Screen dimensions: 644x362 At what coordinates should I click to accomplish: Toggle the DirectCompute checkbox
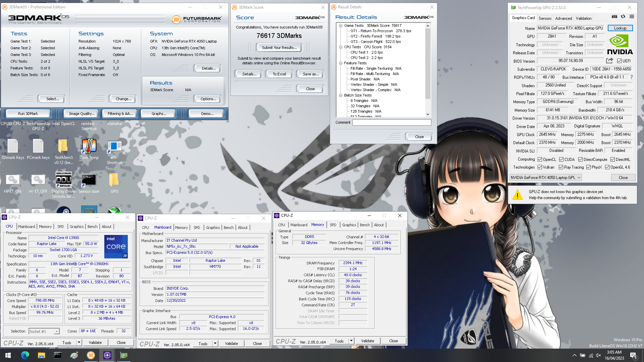click(x=580, y=160)
